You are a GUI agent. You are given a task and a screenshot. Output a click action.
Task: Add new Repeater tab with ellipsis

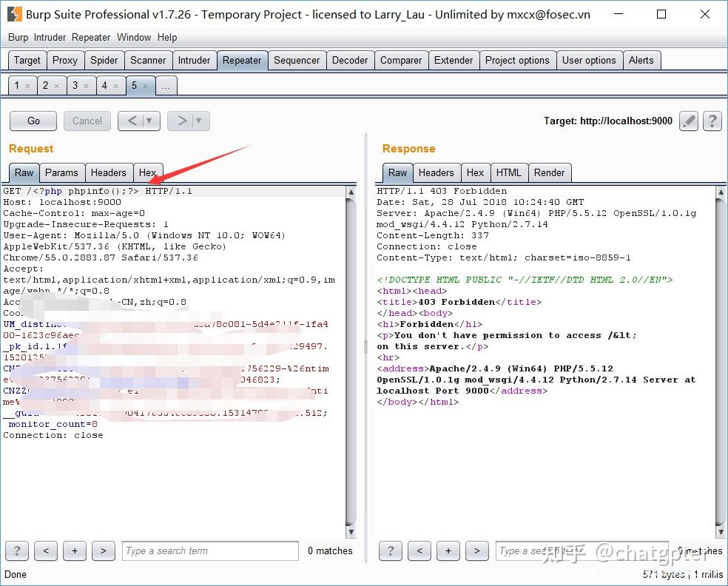coord(166,85)
